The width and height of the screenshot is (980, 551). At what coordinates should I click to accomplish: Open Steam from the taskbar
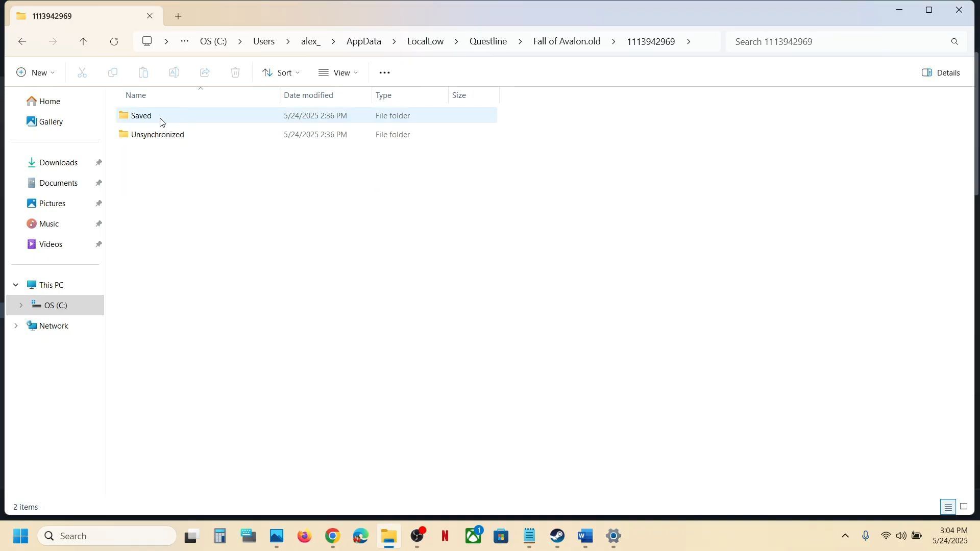[557, 536]
